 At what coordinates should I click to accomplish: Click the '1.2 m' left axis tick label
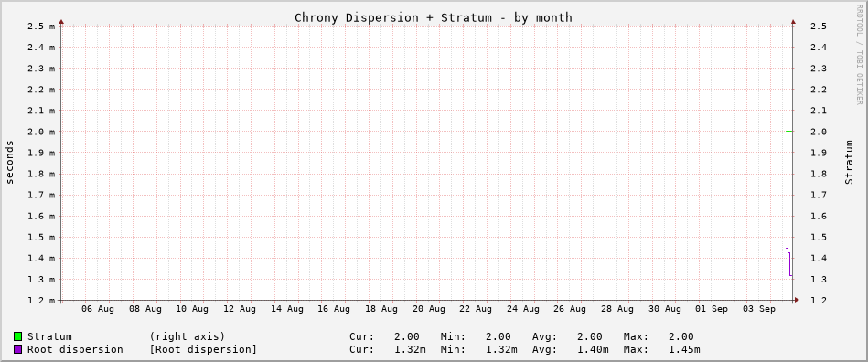(40, 301)
